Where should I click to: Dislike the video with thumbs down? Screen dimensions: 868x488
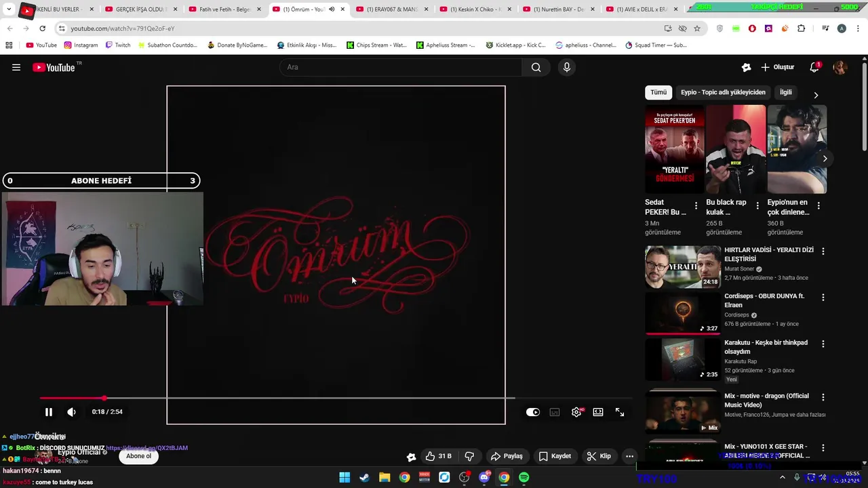[469, 456]
